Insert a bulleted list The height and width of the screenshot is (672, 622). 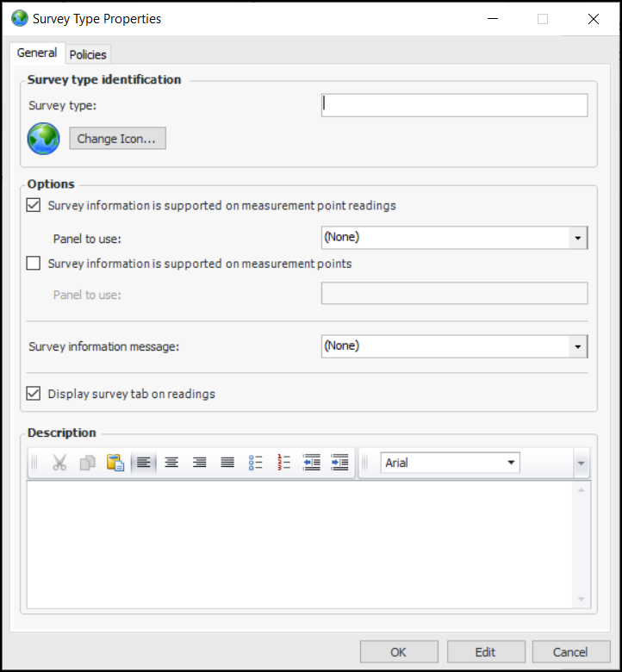pos(256,463)
